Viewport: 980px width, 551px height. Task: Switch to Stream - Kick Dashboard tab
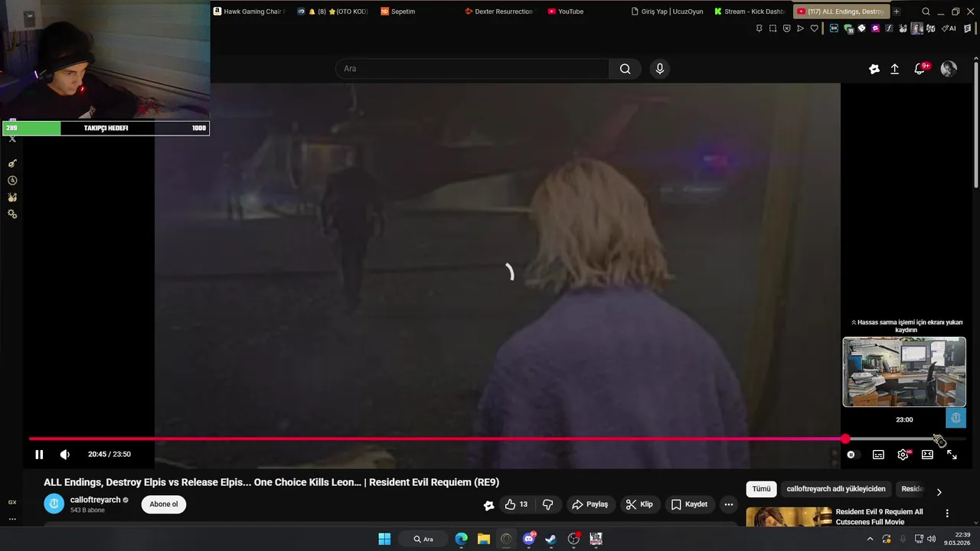[x=749, y=11]
